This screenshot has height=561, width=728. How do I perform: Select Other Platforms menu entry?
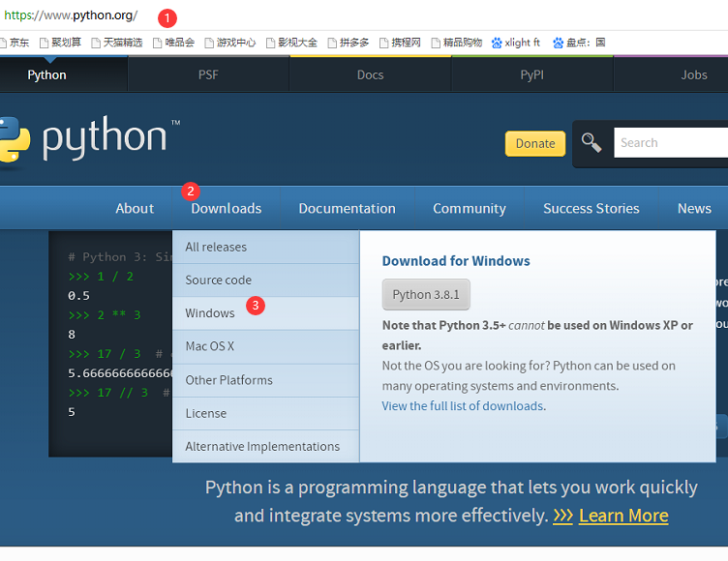tap(265, 380)
